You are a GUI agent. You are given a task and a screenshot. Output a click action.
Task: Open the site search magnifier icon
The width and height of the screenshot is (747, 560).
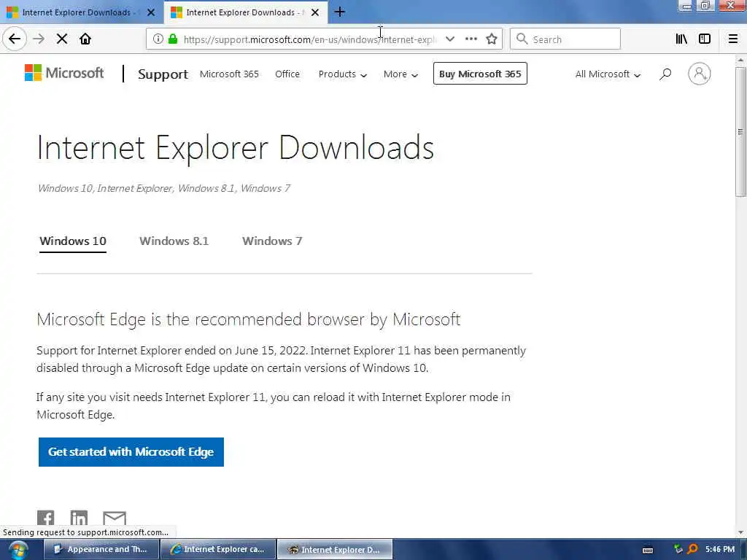tap(665, 74)
